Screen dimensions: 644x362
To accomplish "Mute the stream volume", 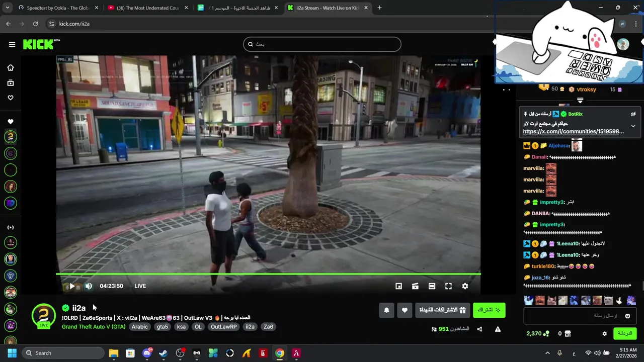I will 89,286.
